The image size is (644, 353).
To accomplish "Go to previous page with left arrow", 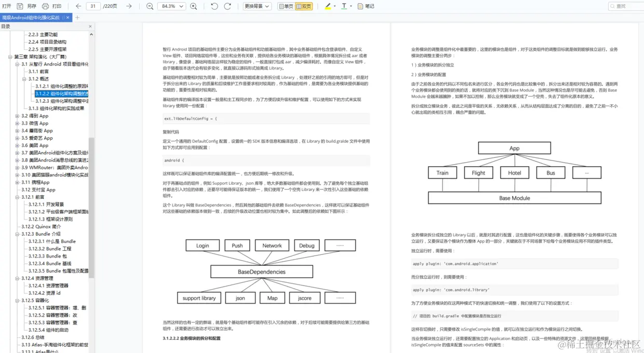I will point(78,6).
